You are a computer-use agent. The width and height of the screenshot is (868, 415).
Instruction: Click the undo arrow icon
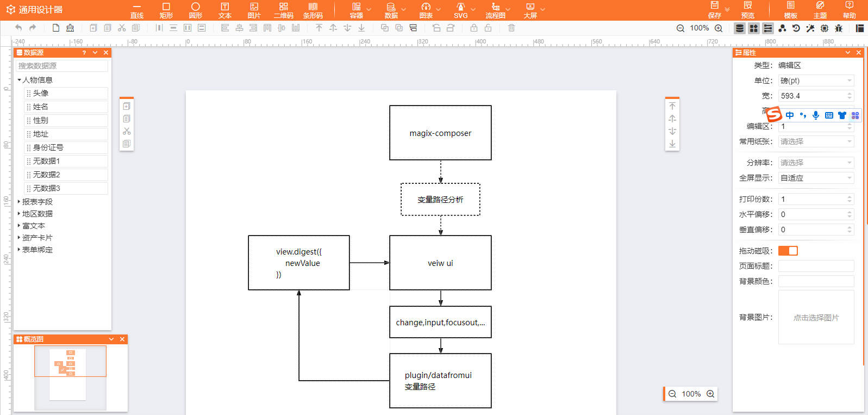pyautogui.click(x=18, y=28)
